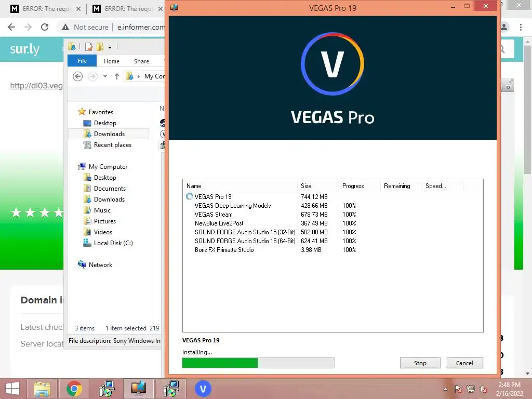Screen dimensions: 532x399
Task: Click Properties icon in Explorer quick access toolbar
Action: (x=89, y=46)
